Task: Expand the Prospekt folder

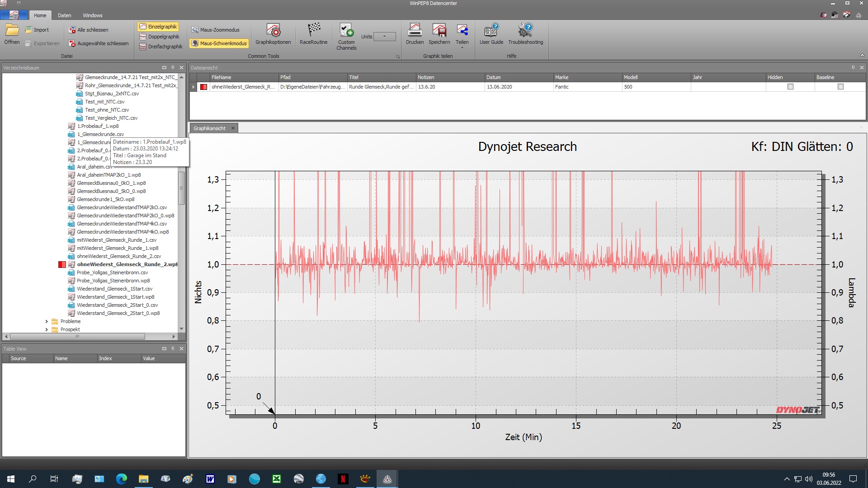Action: click(47, 329)
